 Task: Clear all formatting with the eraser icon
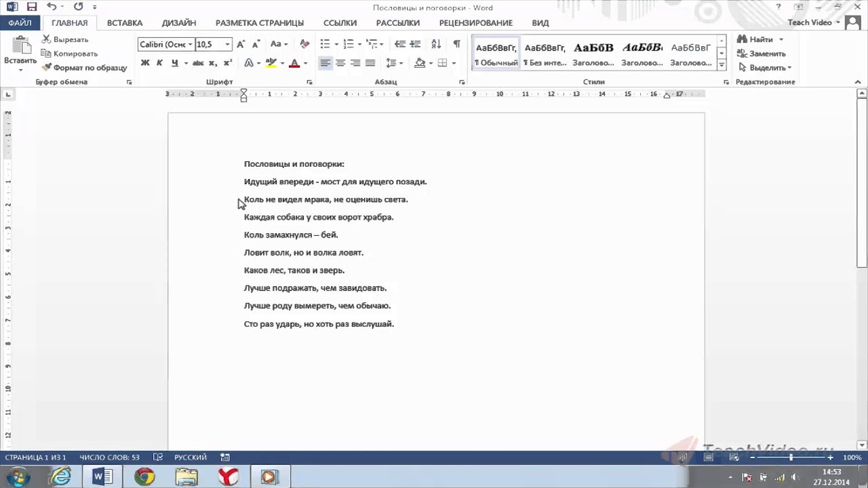(x=304, y=44)
